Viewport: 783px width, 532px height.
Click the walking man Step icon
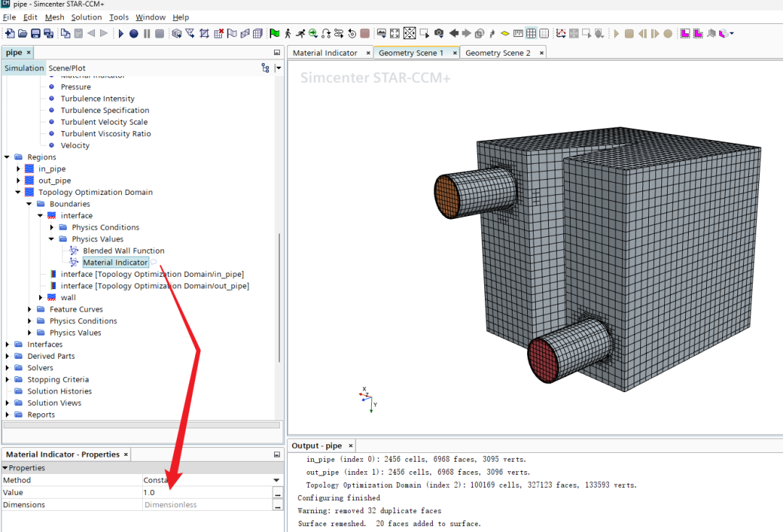(x=288, y=33)
